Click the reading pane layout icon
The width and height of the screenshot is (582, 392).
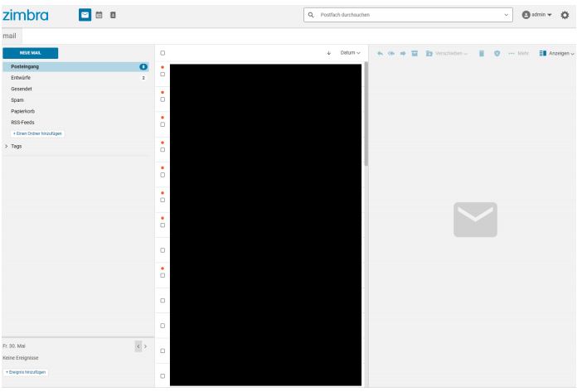[x=543, y=53]
